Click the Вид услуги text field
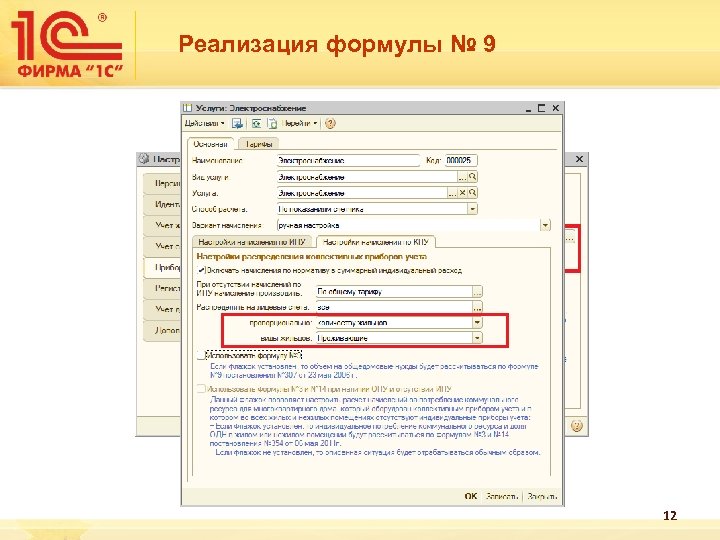 point(367,177)
